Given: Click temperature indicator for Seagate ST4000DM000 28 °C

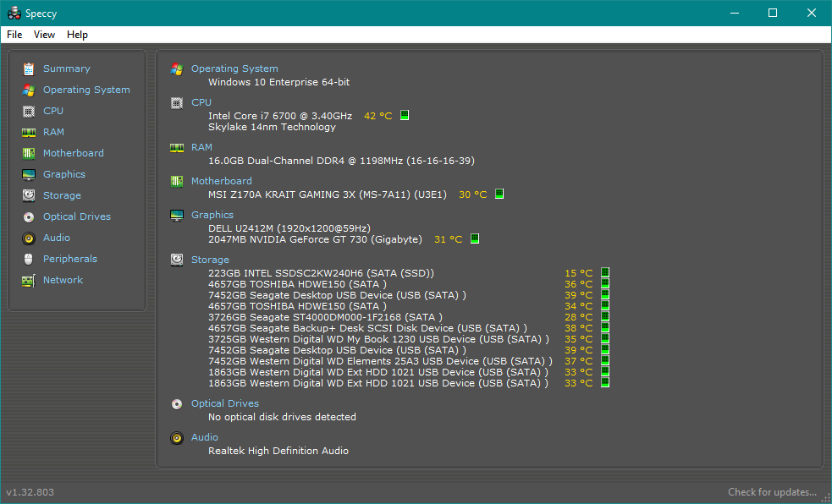Looking at the screenshot, I should (x=605, y=316).
